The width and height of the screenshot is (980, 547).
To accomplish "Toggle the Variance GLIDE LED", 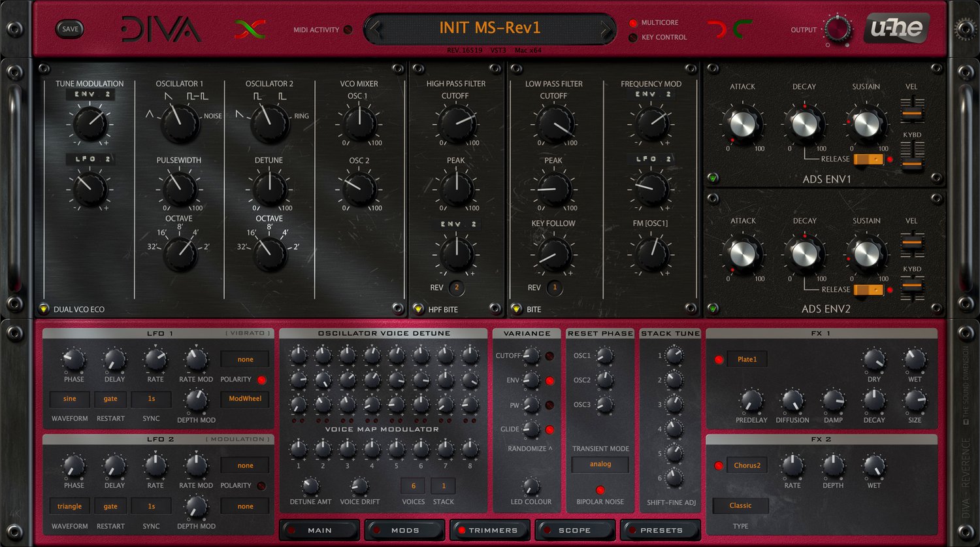I will (x=549, y=429).
